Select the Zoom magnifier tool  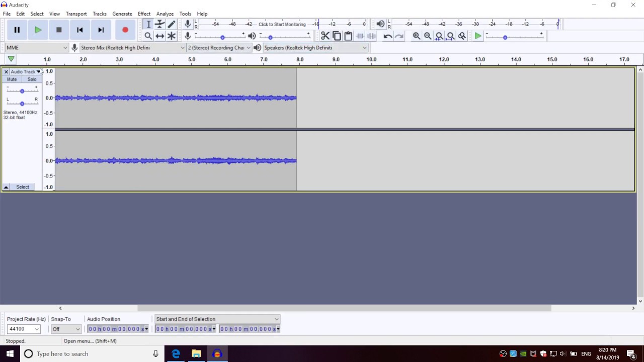148,36
